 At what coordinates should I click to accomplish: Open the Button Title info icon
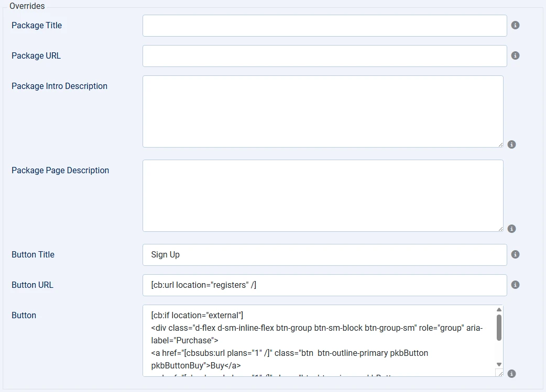pyautogui.click(x=515, y=254)
